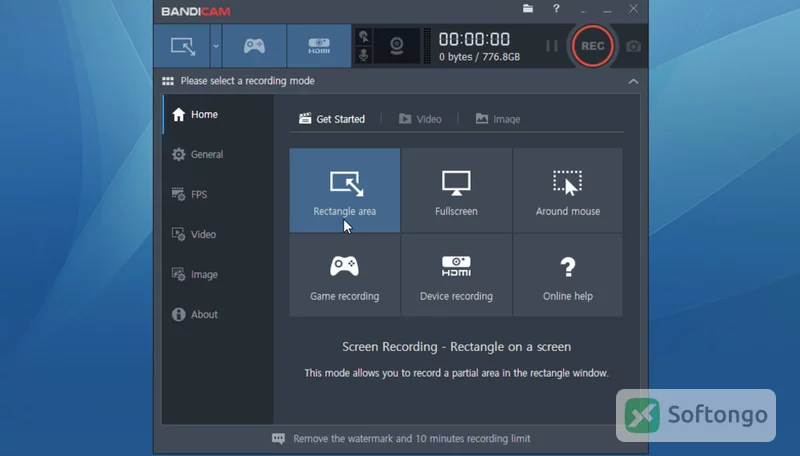
Task: Open the Video settings in sidebar
Action: (218, 234)
